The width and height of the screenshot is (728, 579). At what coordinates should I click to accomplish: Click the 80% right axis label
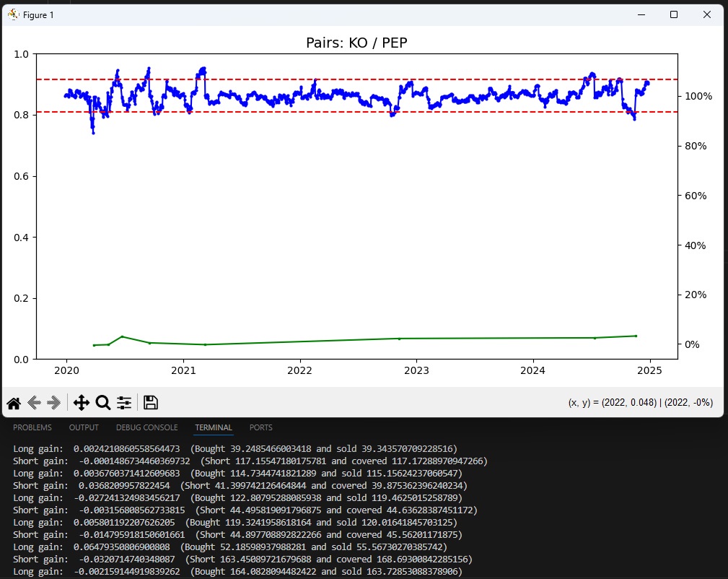[x=696, y=146]
